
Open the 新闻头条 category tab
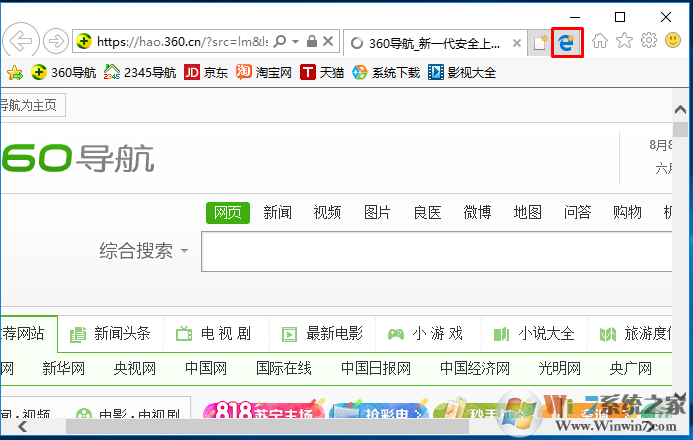(110, 334)
